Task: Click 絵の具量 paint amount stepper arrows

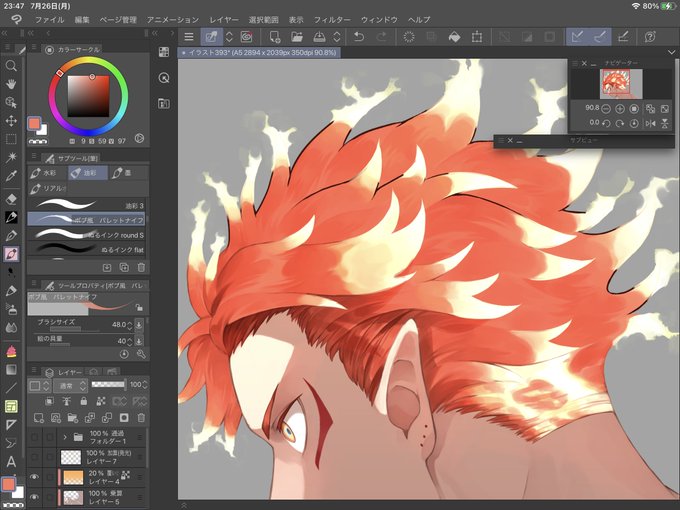Action: pos(129,341)
